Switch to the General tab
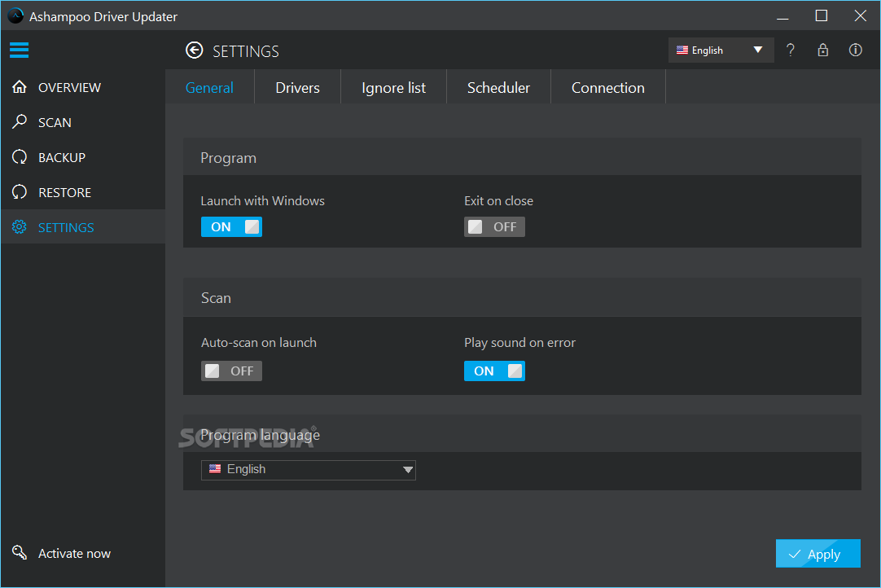The height and width of the screenshot is (588, 881). coord(209,88)
